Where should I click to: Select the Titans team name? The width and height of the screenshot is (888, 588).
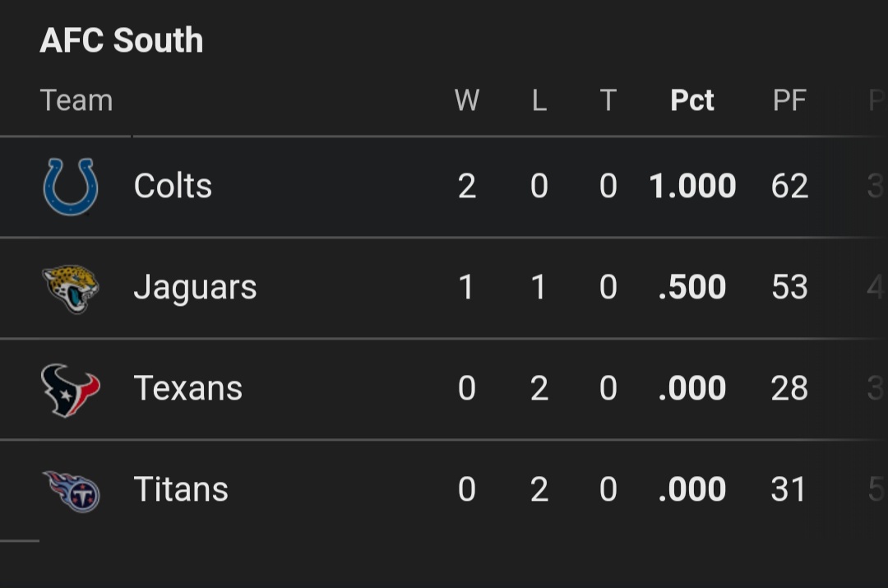click(181, 489)
